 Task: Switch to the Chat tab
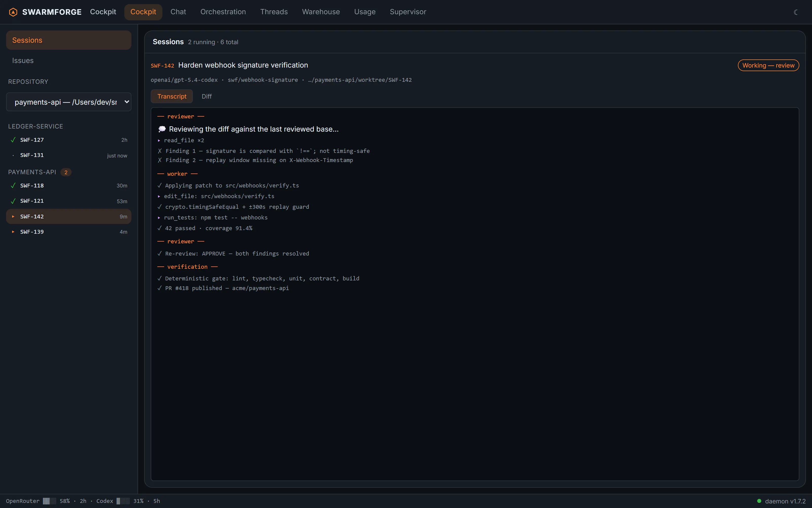click(x=178, y=12)
